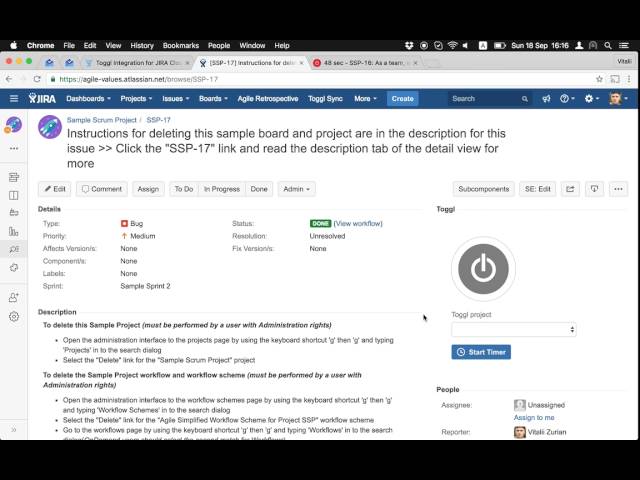The width and height of the screenshot is (640, 480).
Task: Click the browser reload icon
Action: tap(37, 79)
